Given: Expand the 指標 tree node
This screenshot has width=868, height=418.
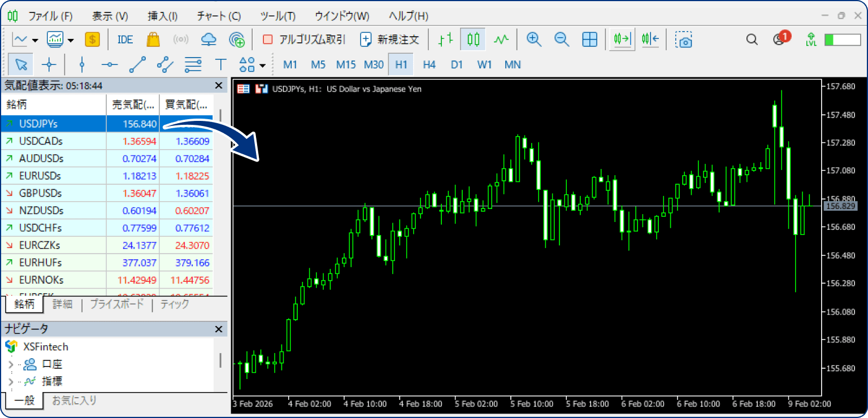Looking at the screenshot, I should [x=10, y=381].
